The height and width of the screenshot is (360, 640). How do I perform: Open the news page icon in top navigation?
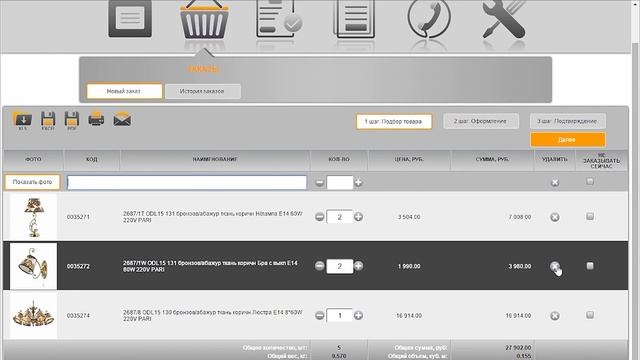coord(130,19)
